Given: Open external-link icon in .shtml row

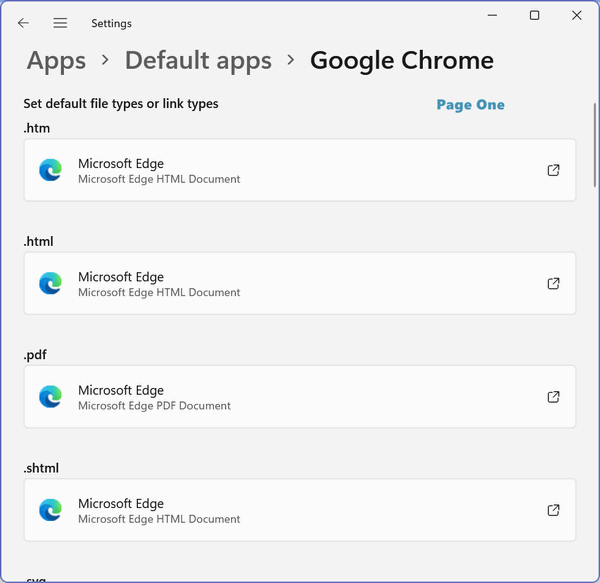Looking at the screenshot, I should (x=553, y=510).
